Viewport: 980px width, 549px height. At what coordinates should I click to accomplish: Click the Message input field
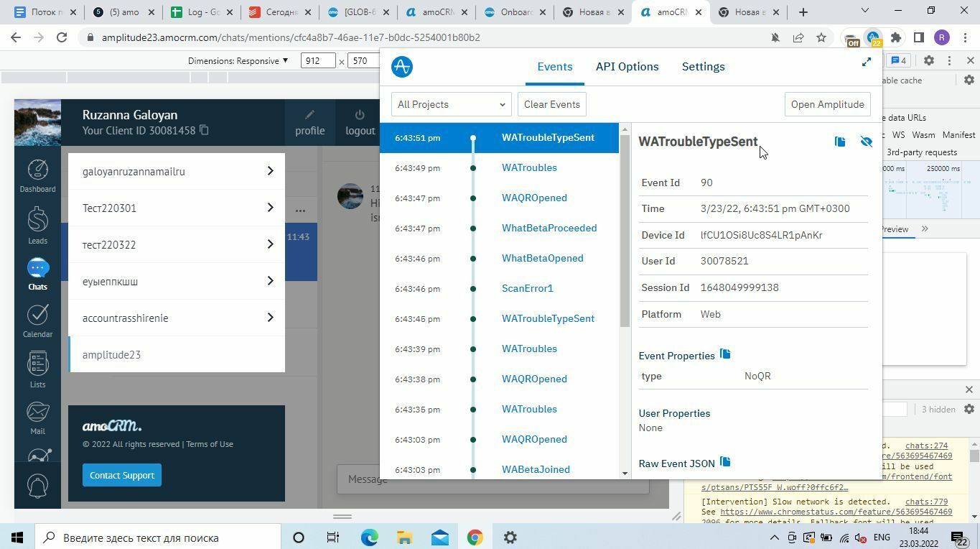[493, 479]
